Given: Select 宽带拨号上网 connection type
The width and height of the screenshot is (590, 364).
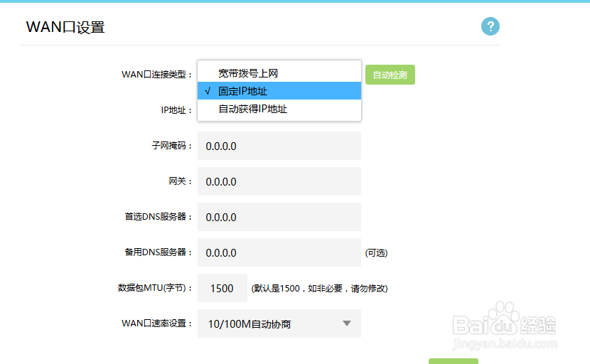Looking at the screenshot, I should pos(279,73).
